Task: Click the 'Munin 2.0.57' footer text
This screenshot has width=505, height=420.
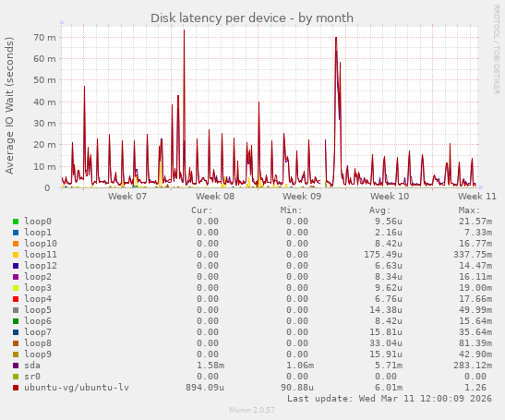Action: click(252, 410)
